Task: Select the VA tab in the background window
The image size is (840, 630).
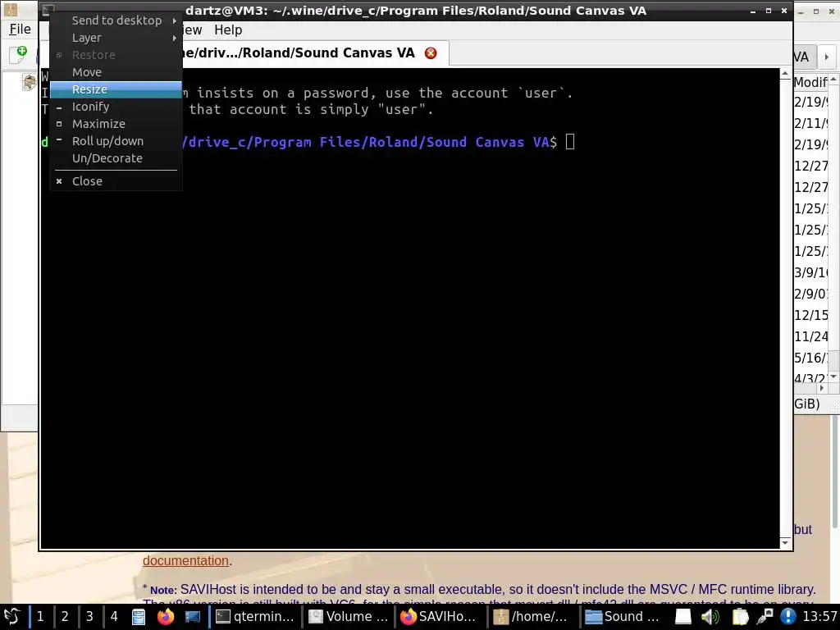Action: [802, 57]
